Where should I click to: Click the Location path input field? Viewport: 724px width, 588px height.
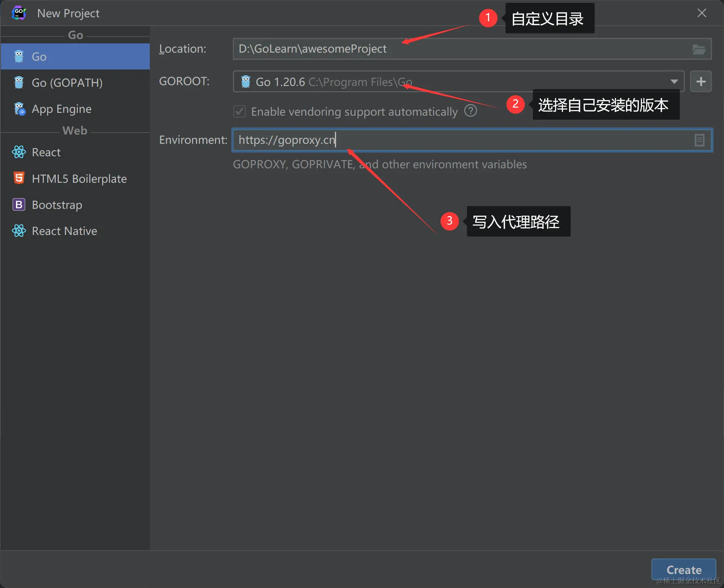(x=472, y=49)
